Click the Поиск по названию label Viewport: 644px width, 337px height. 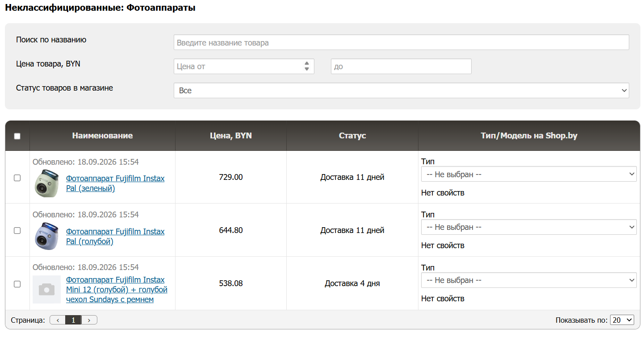tap(51, 40)
